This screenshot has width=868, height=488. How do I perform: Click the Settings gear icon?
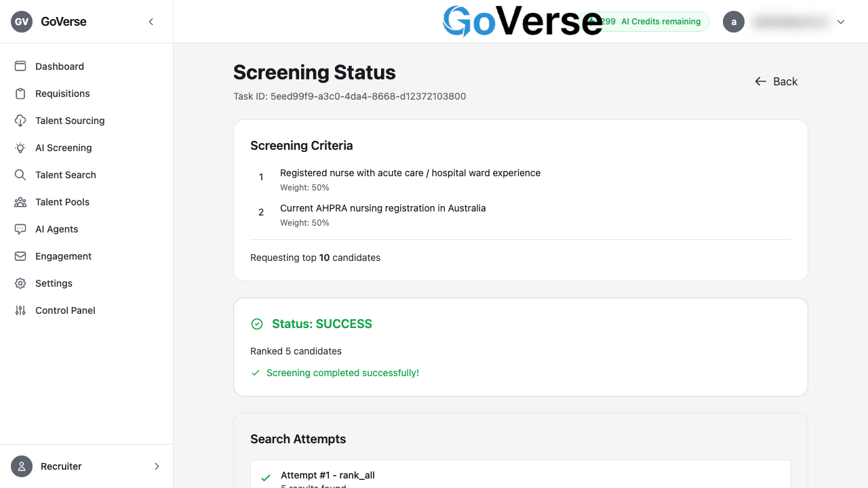20,283
